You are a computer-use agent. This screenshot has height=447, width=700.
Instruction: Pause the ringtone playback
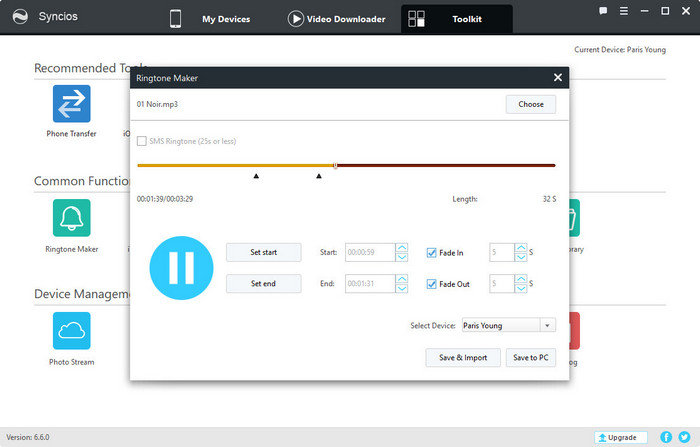click(x=181, y=268)
